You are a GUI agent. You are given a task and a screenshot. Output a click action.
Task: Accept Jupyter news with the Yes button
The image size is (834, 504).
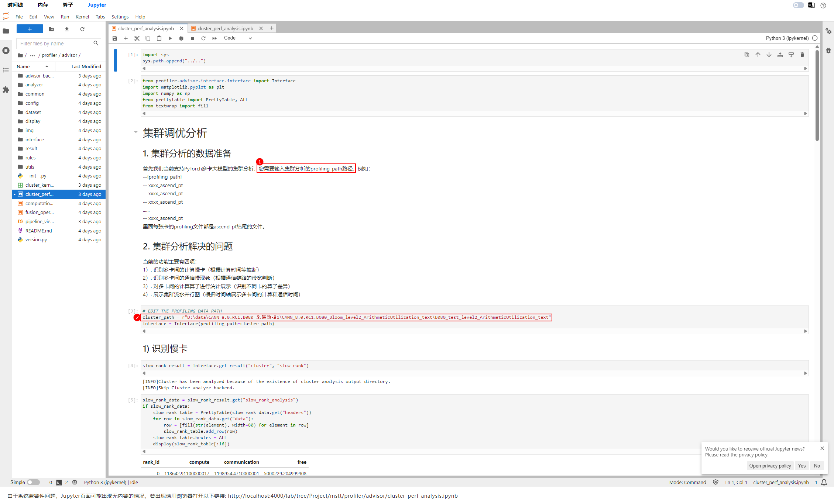coord(802,466)
